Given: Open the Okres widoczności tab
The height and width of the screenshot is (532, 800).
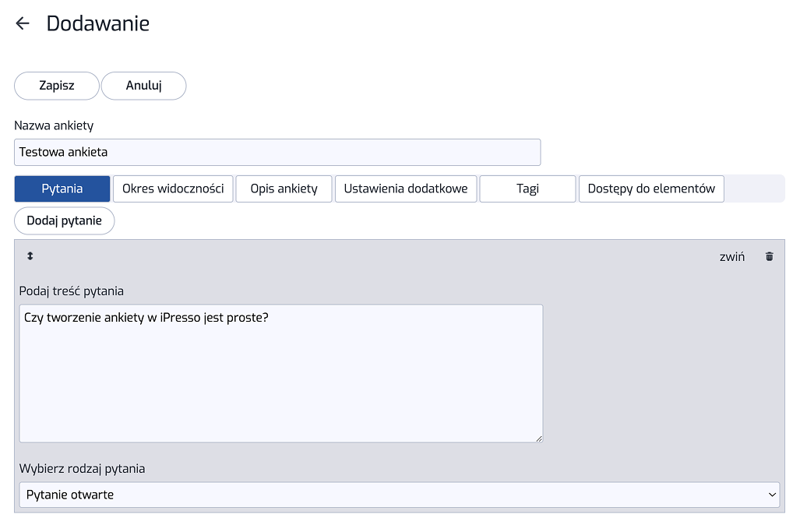Looking at the screenshot, I should click(x=173, y=188).
